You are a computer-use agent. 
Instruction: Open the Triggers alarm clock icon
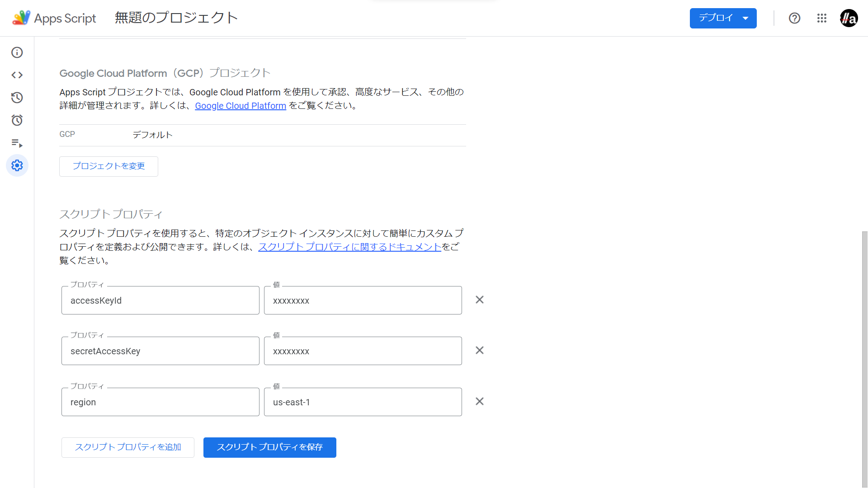pos(17,120)
